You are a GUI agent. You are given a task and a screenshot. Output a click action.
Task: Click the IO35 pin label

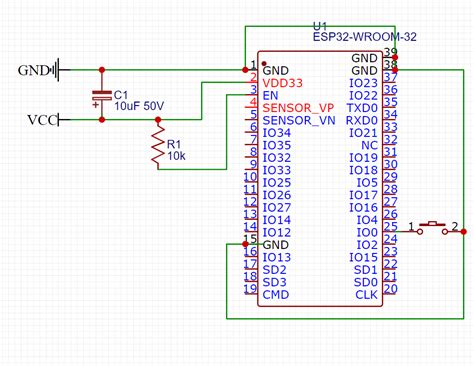[277, 145]
